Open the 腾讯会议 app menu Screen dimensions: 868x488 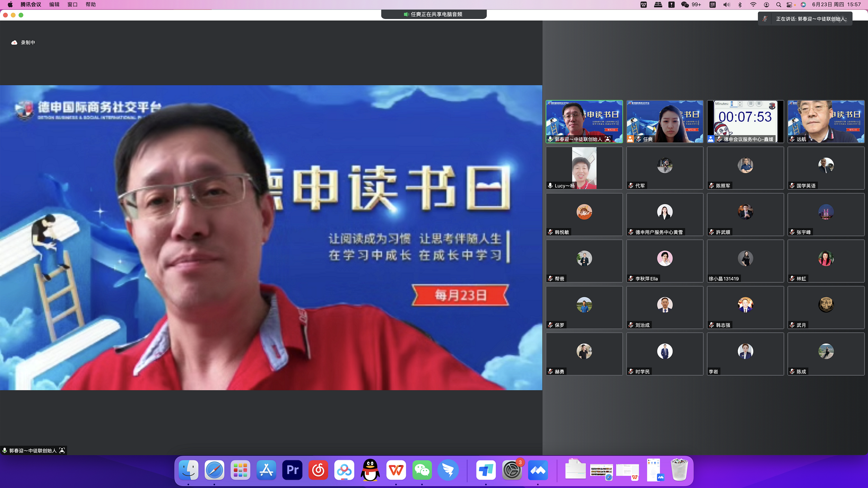[31, 4]
